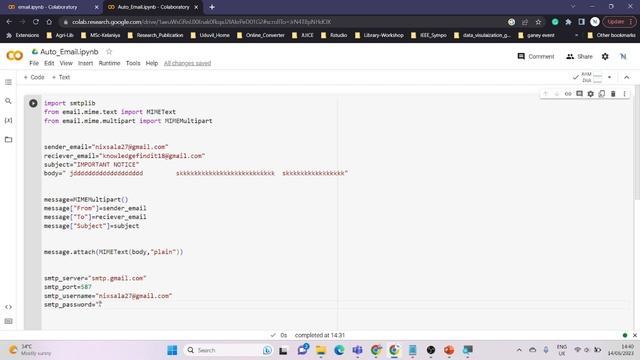Open a new browser tab
640x360 pixels.
pyautogui.click(x=212, y=7)
